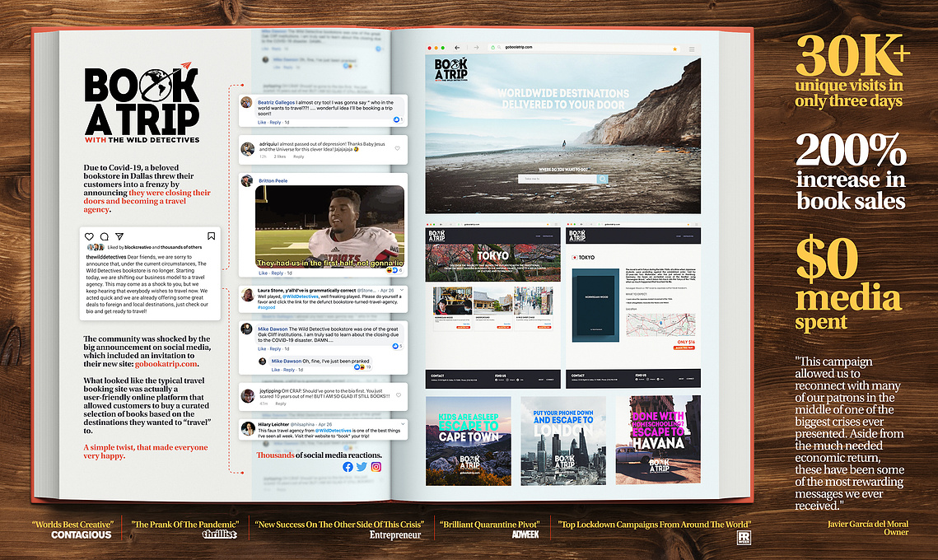Click Like under Britton Peele's GIF
Screen dimensions: 938x560
click(x=264, y=273)
